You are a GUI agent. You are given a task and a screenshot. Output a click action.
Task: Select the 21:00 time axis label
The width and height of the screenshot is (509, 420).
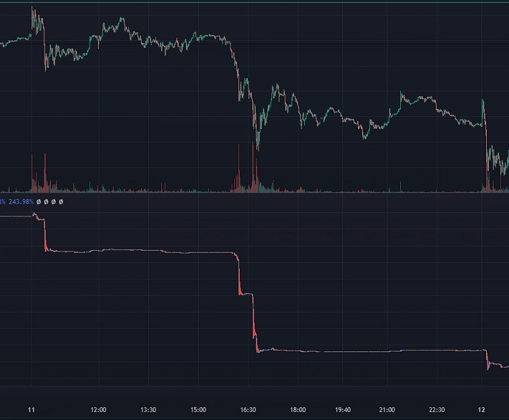pos(387,410)
